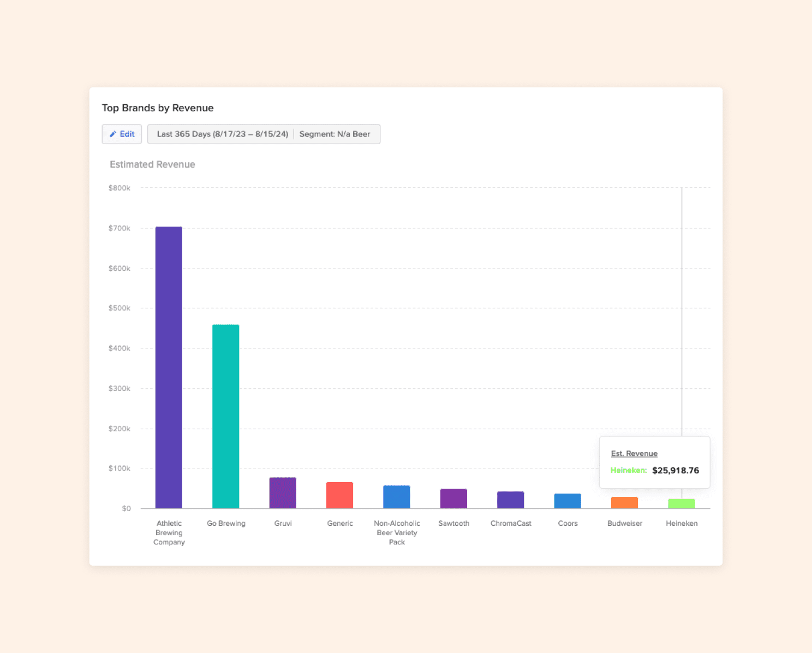Click the '$300k' y-axis value
The width and height of the screenshot is (812, 653).
pos(120,389)
